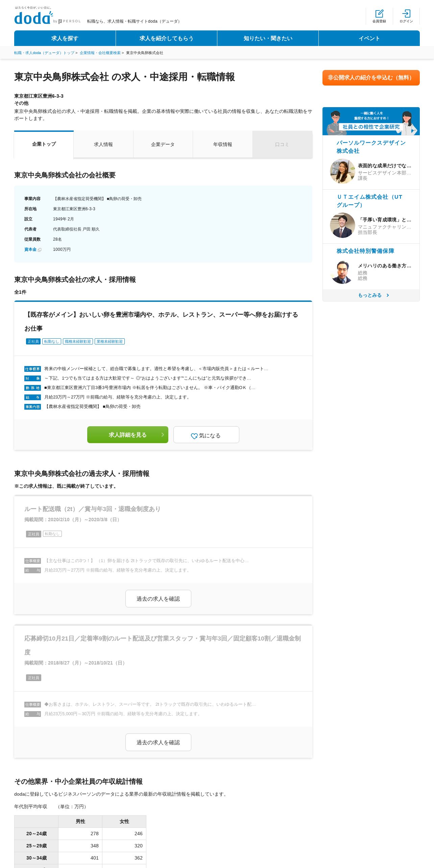Click the 20～24歳 row label
This screenshot has height=868, width=434.
(37, 834)
